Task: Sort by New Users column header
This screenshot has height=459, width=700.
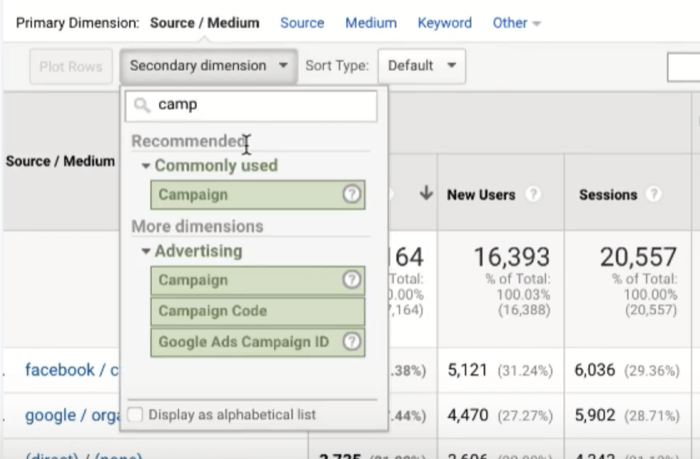Action: 481,195
